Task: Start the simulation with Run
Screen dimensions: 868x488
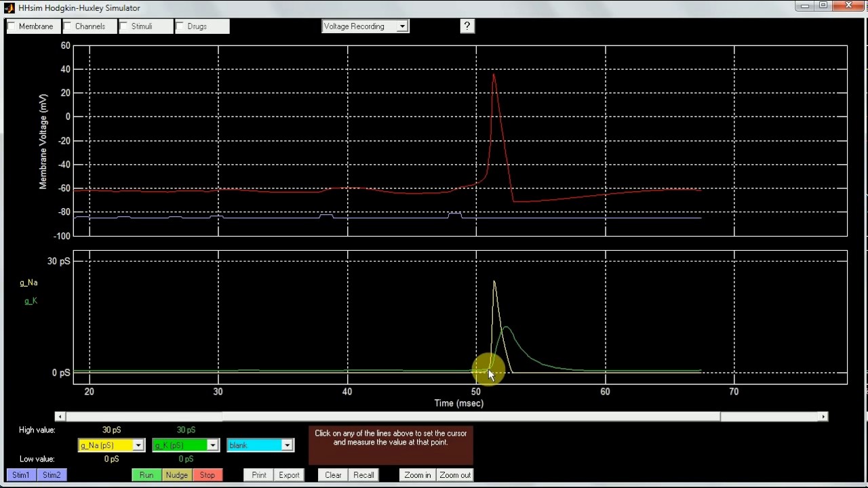Action: [146, 475]
